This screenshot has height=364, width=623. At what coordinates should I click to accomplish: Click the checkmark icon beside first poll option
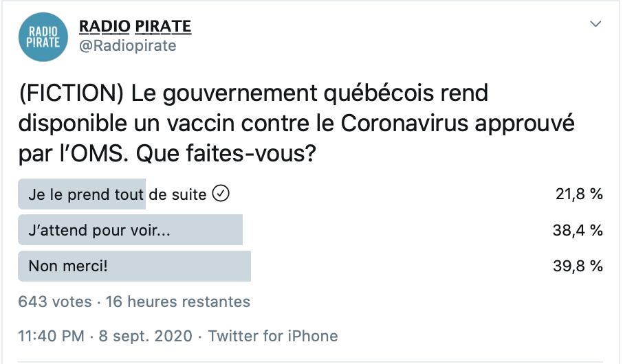tap(221, 194)
